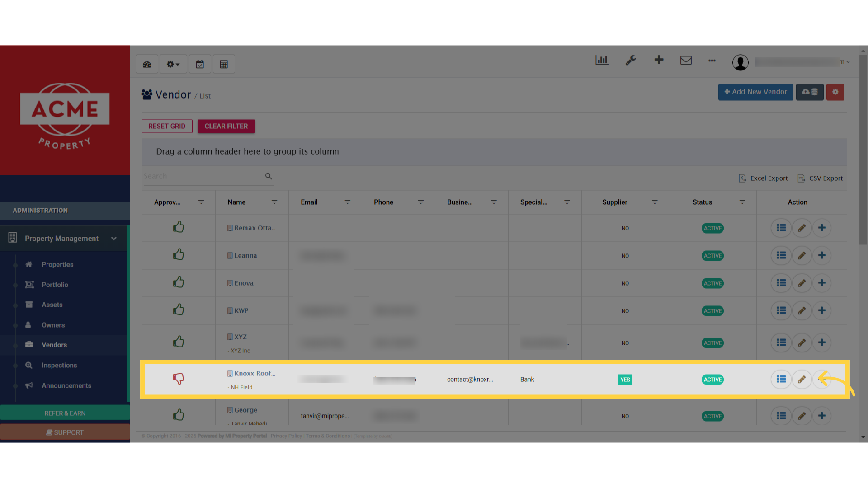This screenshot has height=488, width=868.
Task: Open the calculator icon
Action: (x=223, y=64)
